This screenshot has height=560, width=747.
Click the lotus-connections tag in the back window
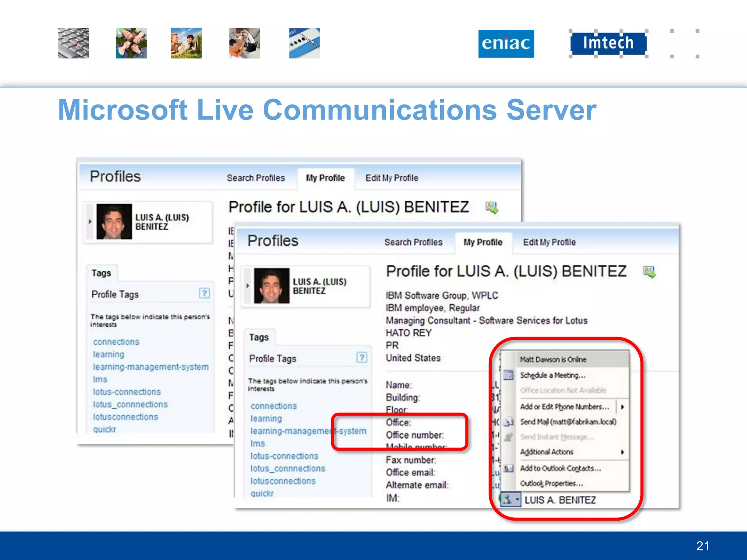(127, 392)
